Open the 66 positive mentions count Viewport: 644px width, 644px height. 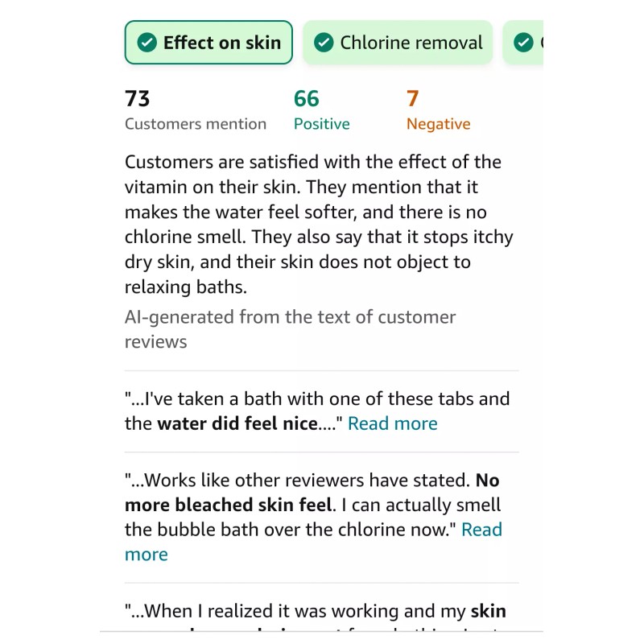coord(307,99)
